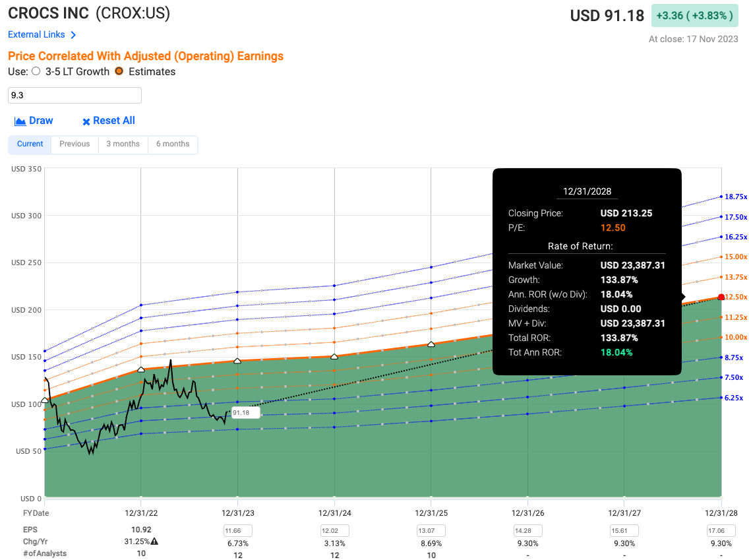
Task: Click the warning triangle icon beside 31.25%
Action: click(154, 542)
